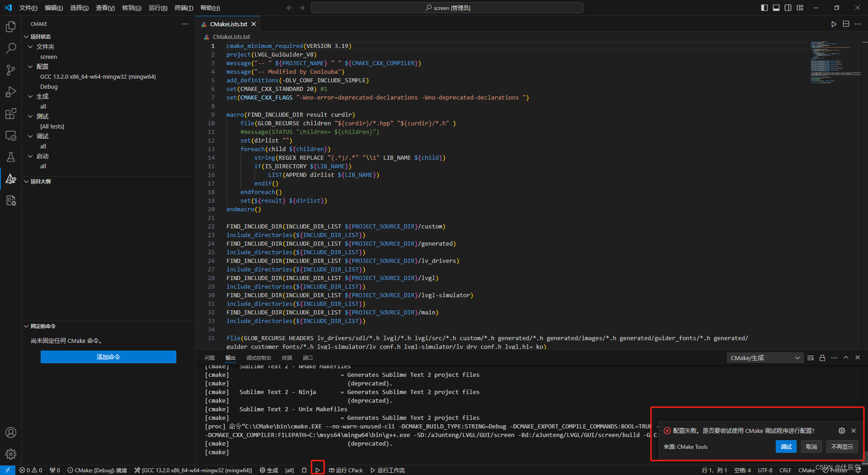This screenshot has height=475, width=868.
Task: Click 运行工作流 in the status bar
Action: (x=387, y=470)
